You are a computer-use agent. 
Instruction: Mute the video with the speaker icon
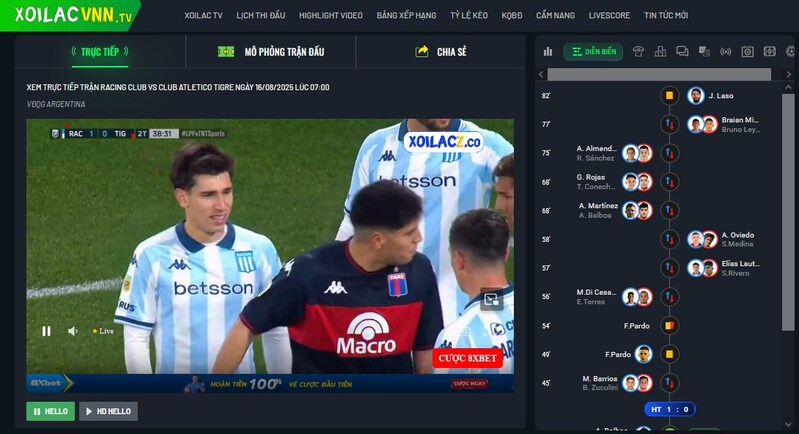73,331
